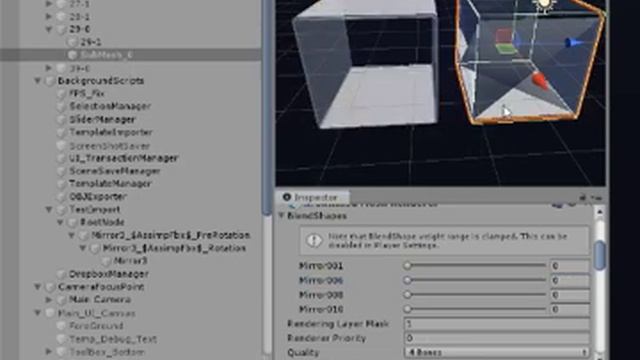Click the Mirror 001 weight value field
The width and height of the screenshot is (640, 360).
570,266
